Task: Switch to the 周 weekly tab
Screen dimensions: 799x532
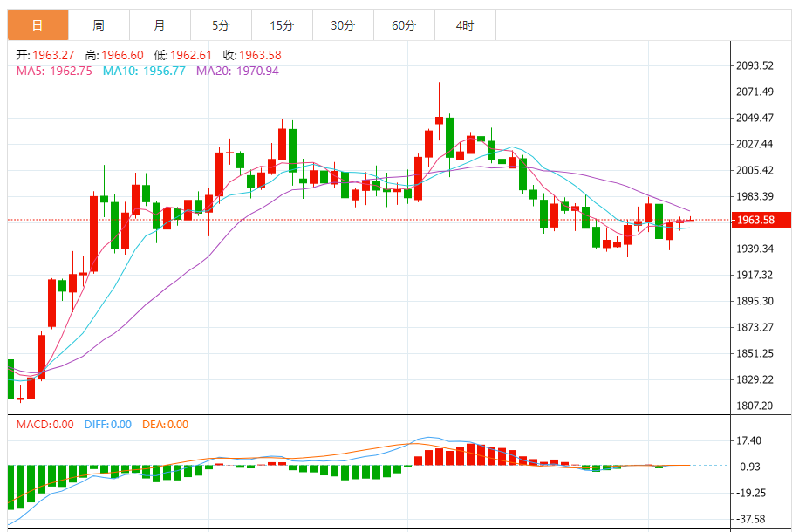Action: [x=99, y=25]
